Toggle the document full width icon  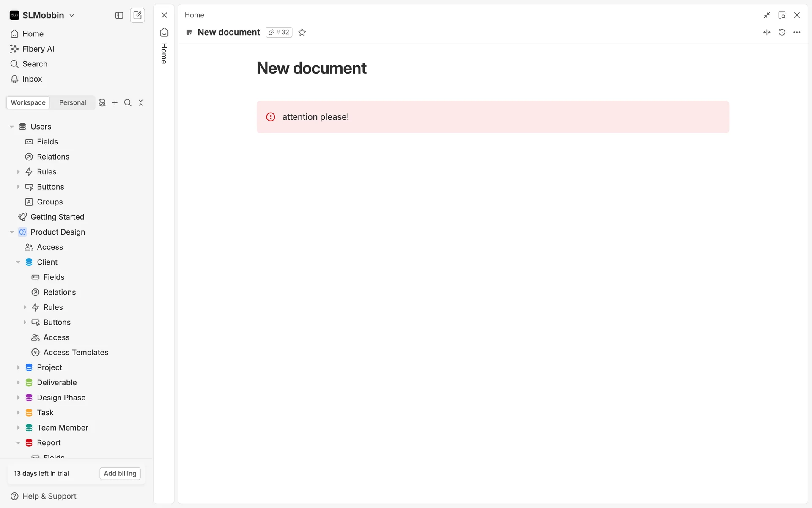pos(767,32)
